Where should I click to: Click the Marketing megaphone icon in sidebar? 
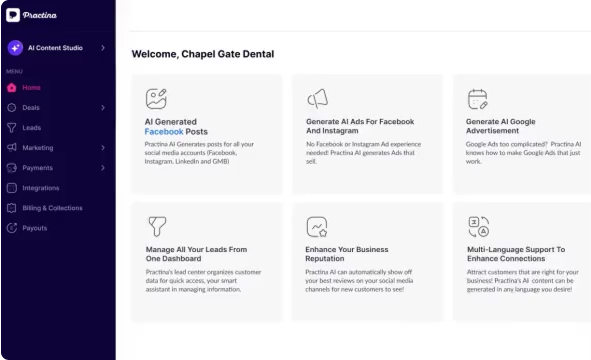[x=12, y=147]
